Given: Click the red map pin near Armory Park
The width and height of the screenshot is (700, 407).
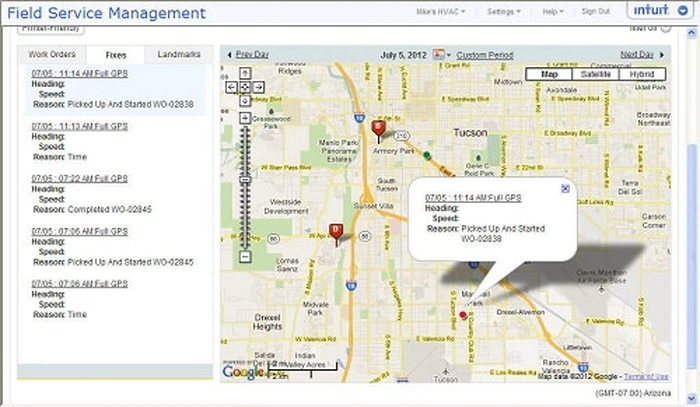Looking at the screenshot, I should coord(379,130).
